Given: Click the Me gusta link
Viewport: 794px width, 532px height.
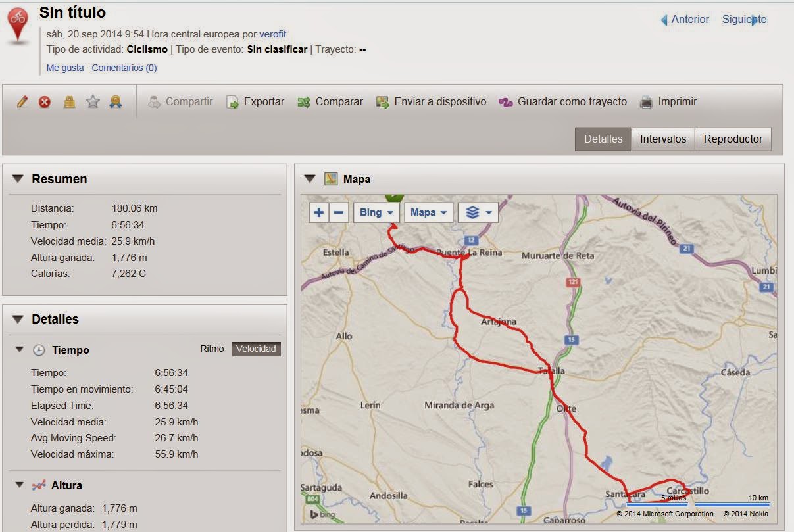Looking at the screenshot, I should (65, 68).
